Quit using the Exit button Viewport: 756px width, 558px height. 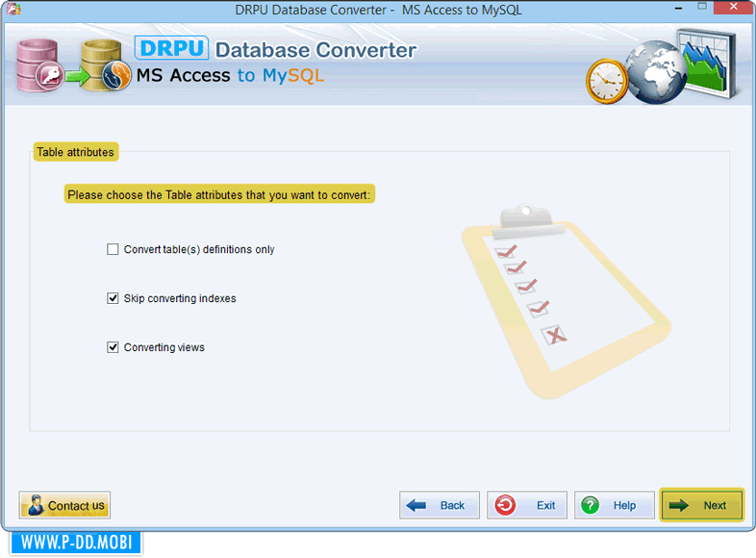(x=526, y=505)
